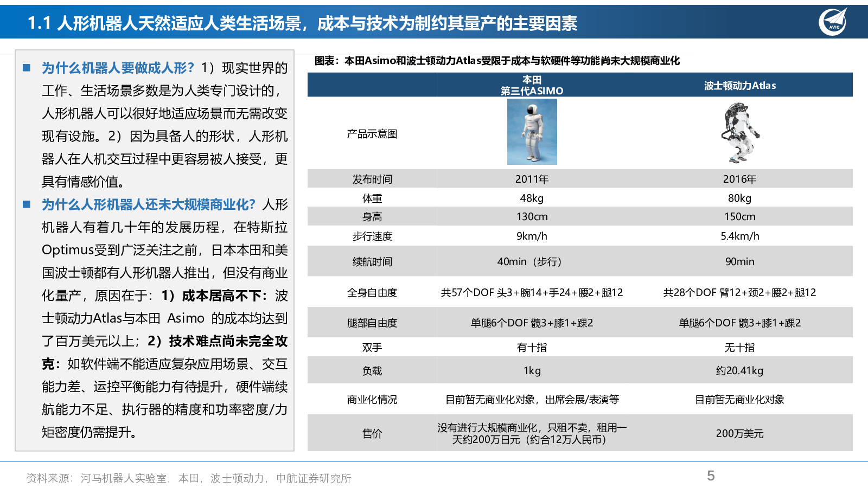The image size is (868, 488).
Task: Click the column header 波士顿动力Atlas
Action: [x=740, y=85]
